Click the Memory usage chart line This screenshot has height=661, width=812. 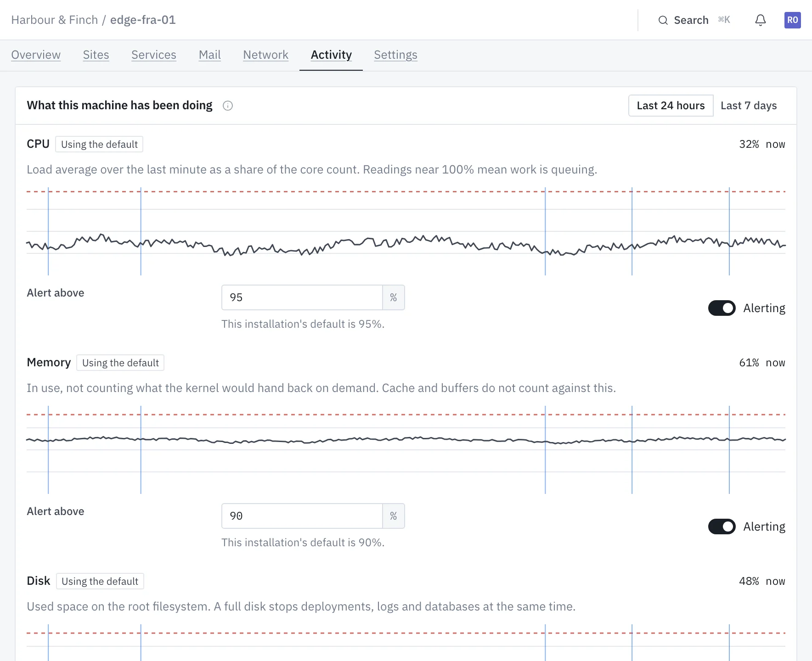[x=406, y=440]
